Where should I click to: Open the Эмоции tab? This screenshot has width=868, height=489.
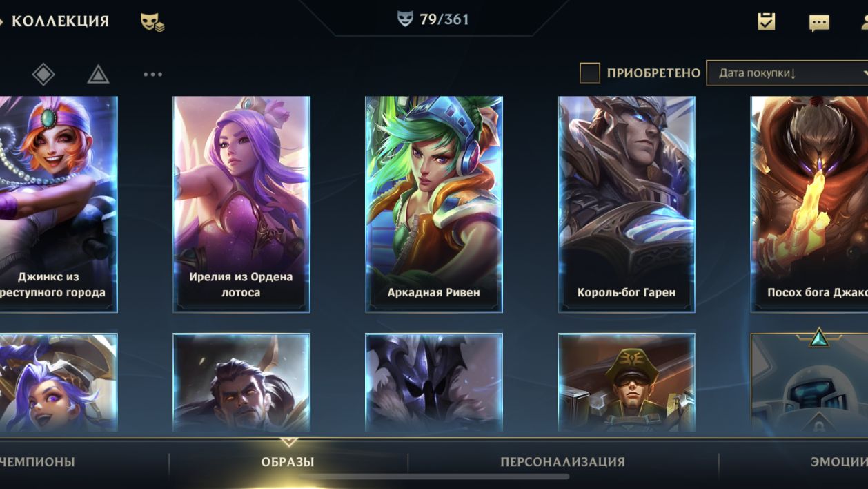[x=839, y=462]
